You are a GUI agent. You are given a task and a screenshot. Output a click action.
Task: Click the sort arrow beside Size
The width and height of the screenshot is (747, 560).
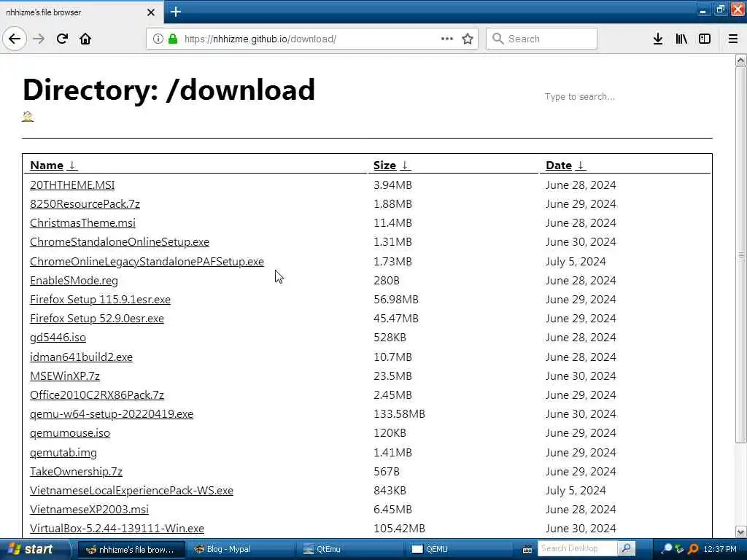click(404, 166)
